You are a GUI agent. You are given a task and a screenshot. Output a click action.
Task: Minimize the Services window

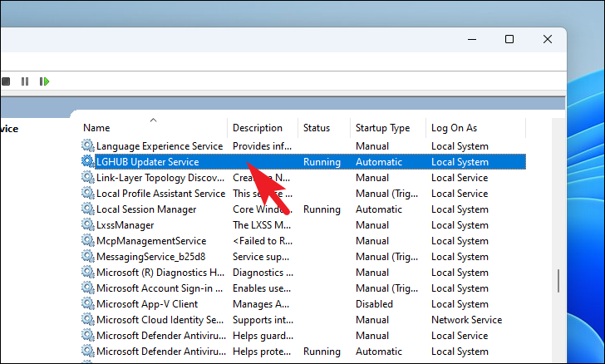[472, 39]
